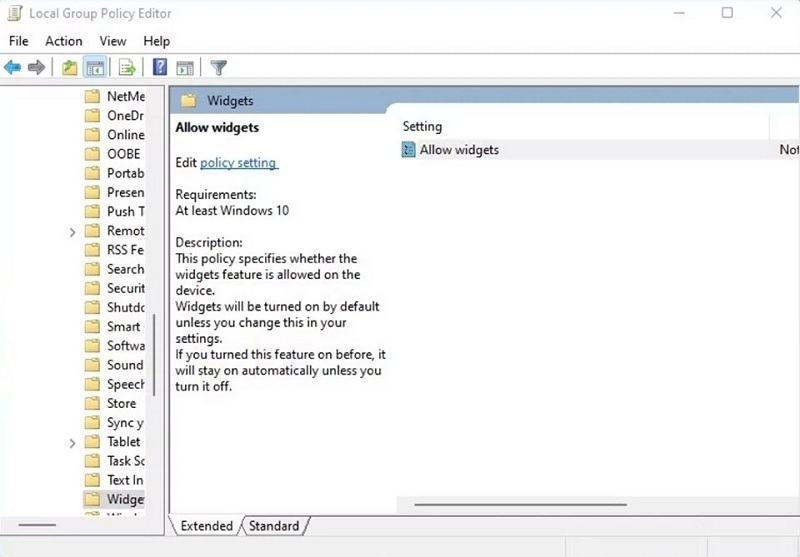The image size is (800, 557).
Task: Click the Forward arrow in toolbar
Action: [37, 68]
